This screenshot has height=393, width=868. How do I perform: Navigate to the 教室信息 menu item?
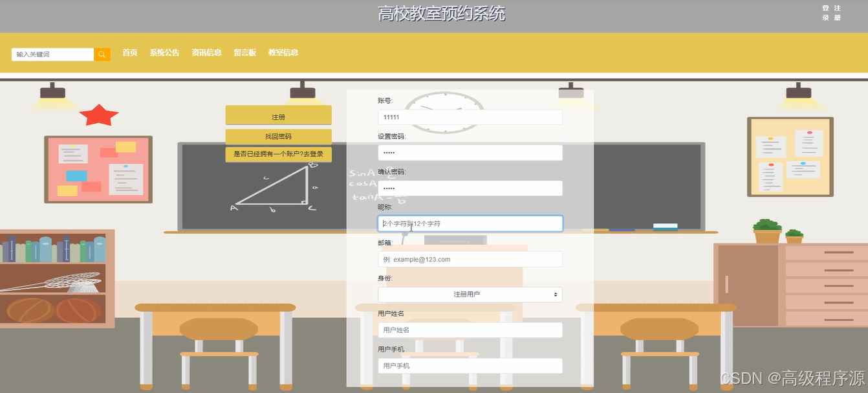point(283,52)
